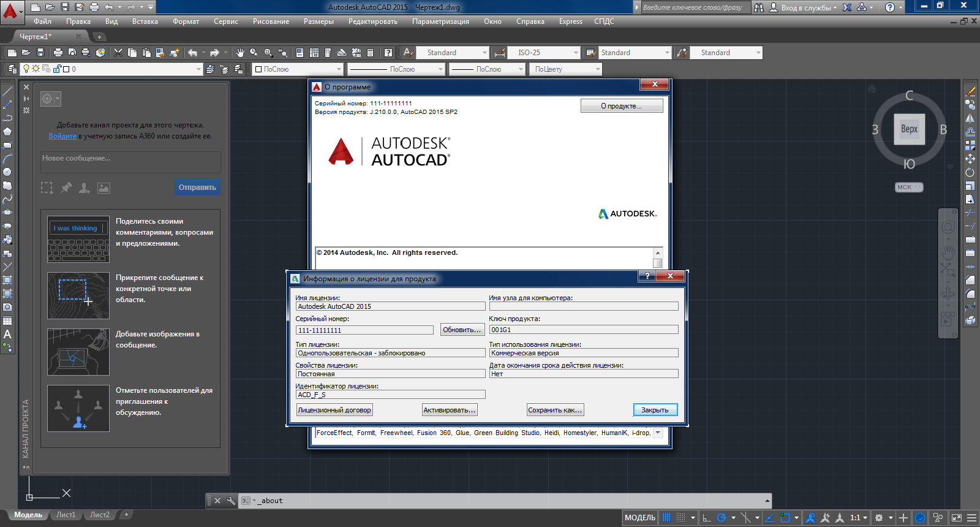
Task: Switch to the Лист2 layout tab
Action: [x=99, y=515]
